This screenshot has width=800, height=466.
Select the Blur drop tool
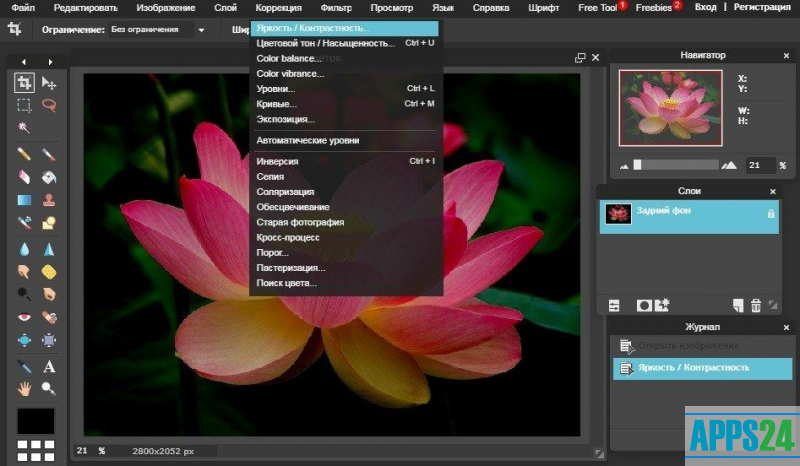click(x=24, y=249)
